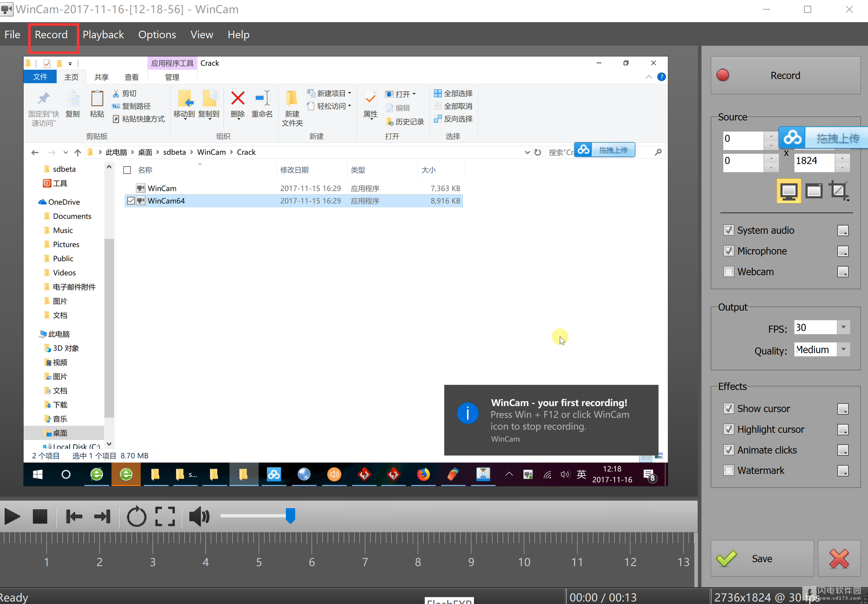Stop playback with the square stop button
This screenshot has width=868, height=604.
40,517
